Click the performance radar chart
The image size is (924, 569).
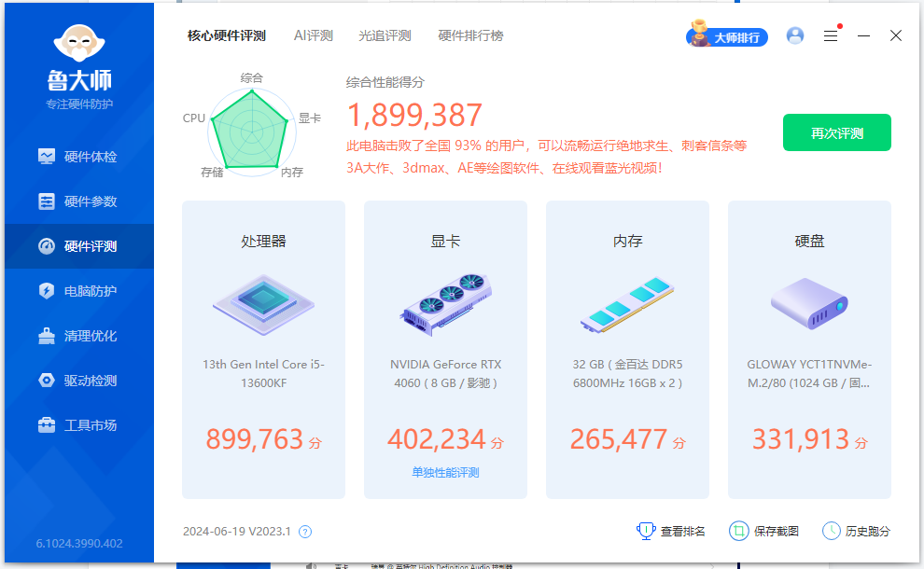tap(252, 132)
